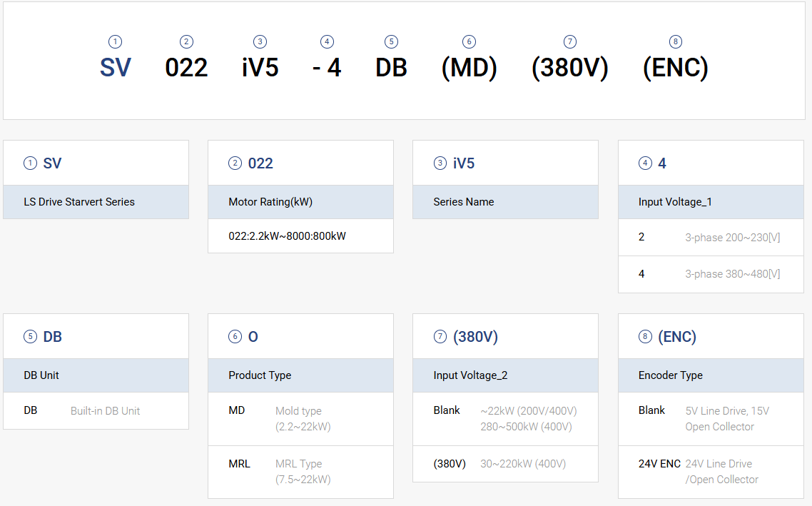The image size is (812, 506).
Task: Select the large blue SV model code segment
Action: click(116, 68)
